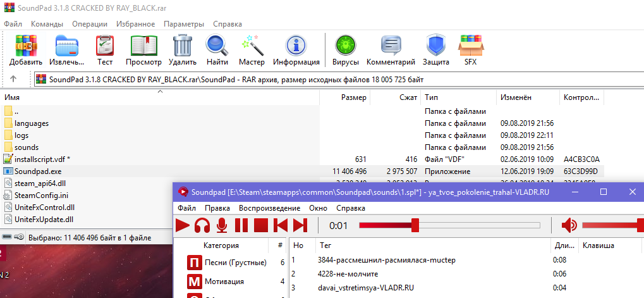Select sound davai_vstretimsya-VLADR.RU

[365, 288]
